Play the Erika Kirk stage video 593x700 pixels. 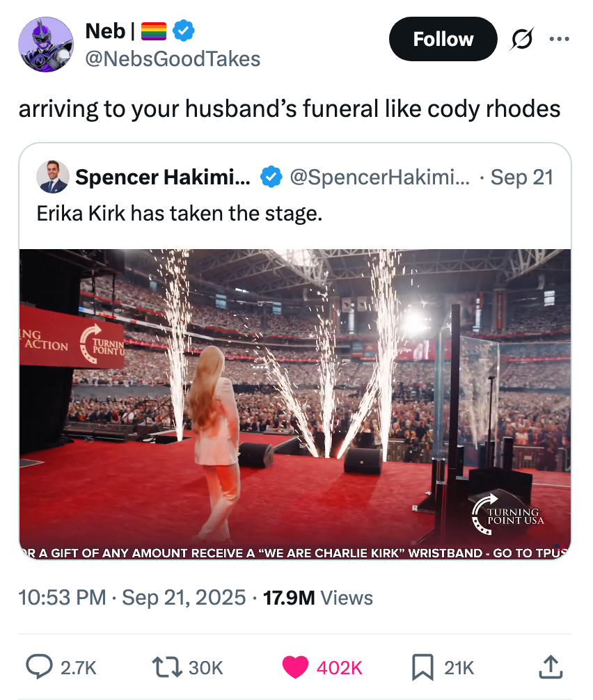296,400
